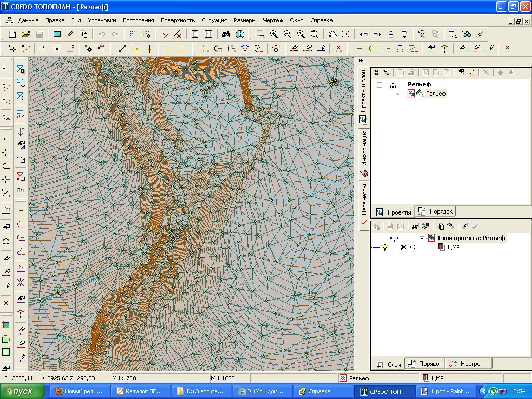Switch to the 1.png - Paint taskbar window
The image size is (532, 399).
(445, 392)
